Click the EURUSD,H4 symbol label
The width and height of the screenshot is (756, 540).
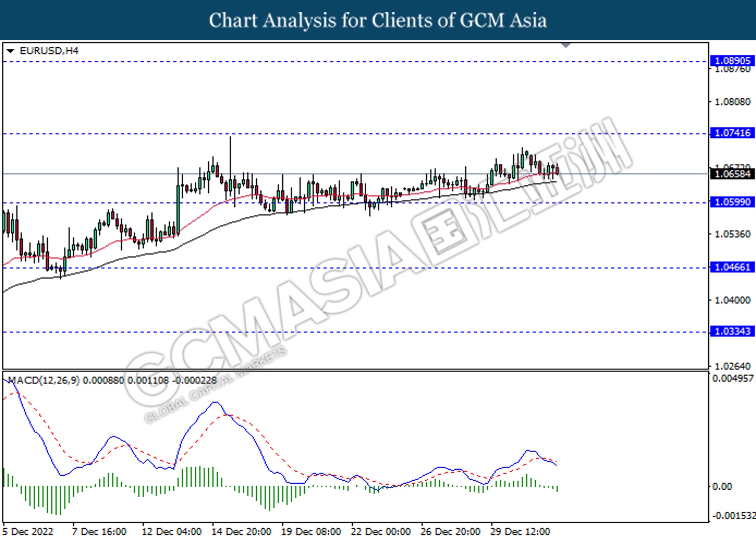pos(49,51)
